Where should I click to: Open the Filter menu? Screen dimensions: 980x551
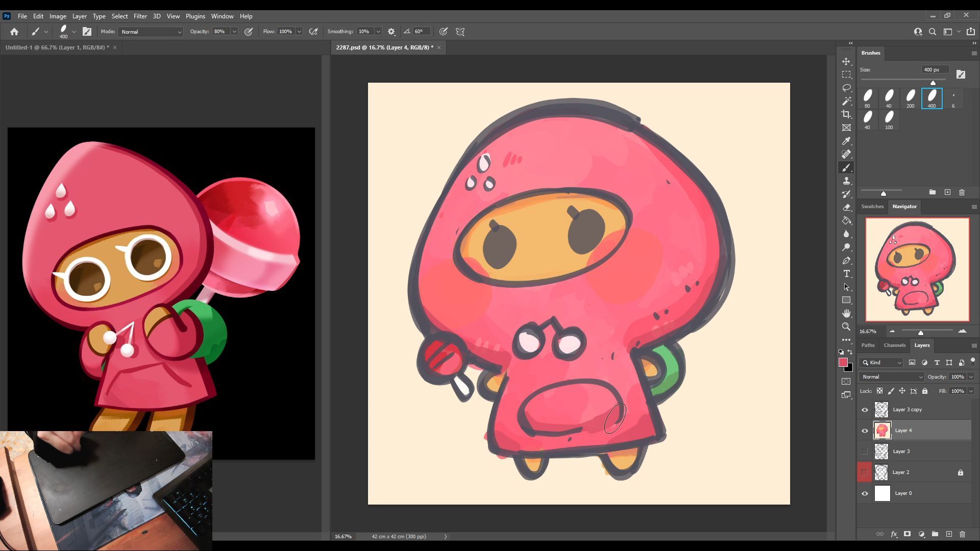[140, 16]
